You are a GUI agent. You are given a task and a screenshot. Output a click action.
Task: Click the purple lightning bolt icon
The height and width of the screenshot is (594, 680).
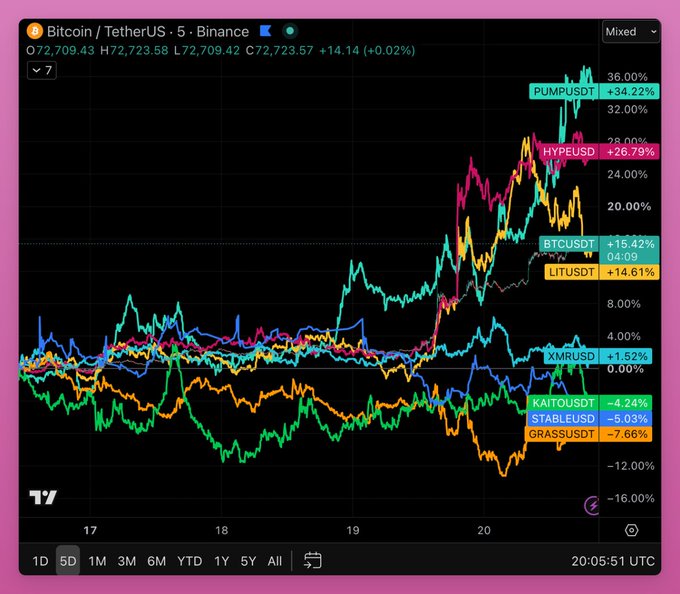592,505
